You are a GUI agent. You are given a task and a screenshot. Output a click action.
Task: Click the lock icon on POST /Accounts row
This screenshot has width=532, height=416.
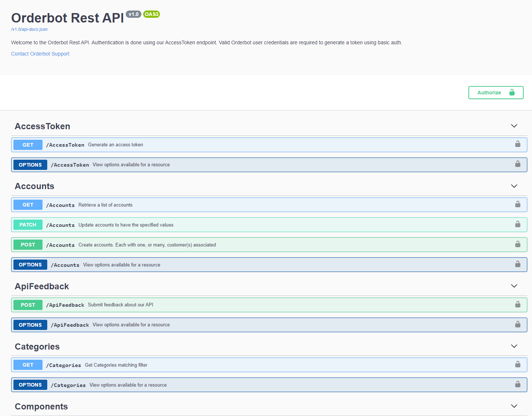517,244
